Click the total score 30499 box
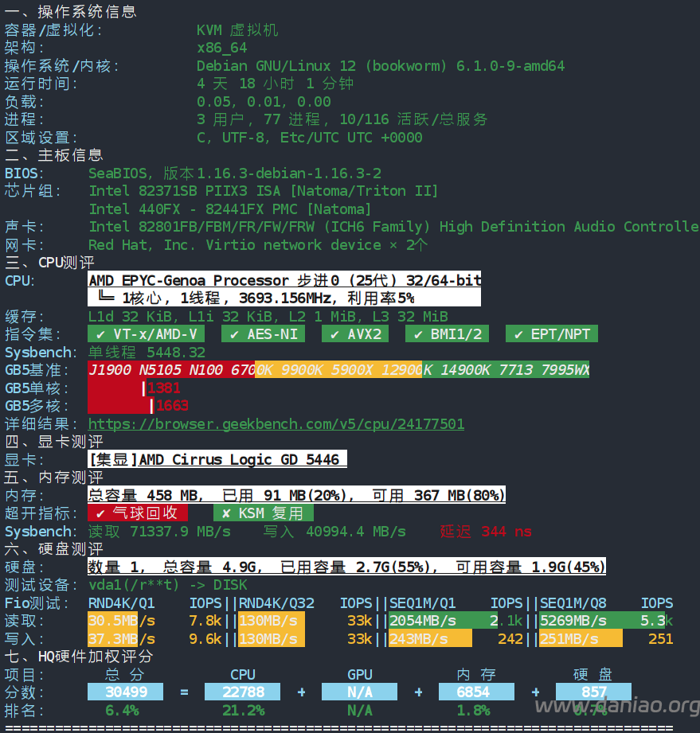700x733 pixels. pos(125,692)
